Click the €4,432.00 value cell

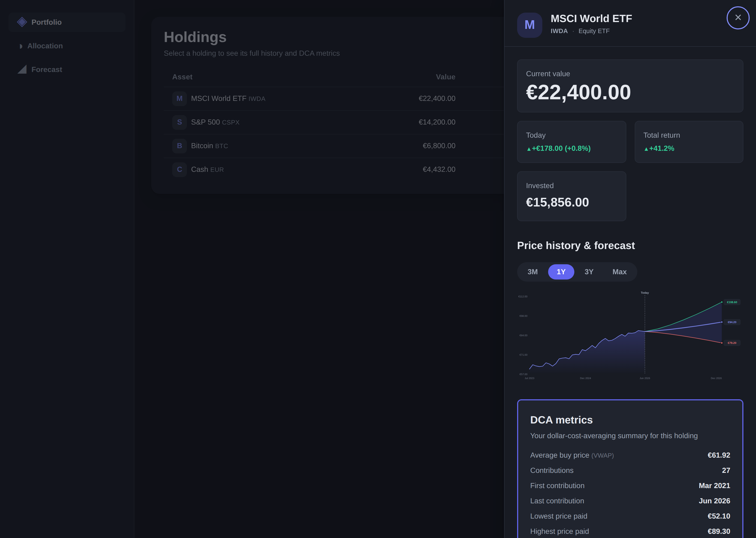point(439,170)
